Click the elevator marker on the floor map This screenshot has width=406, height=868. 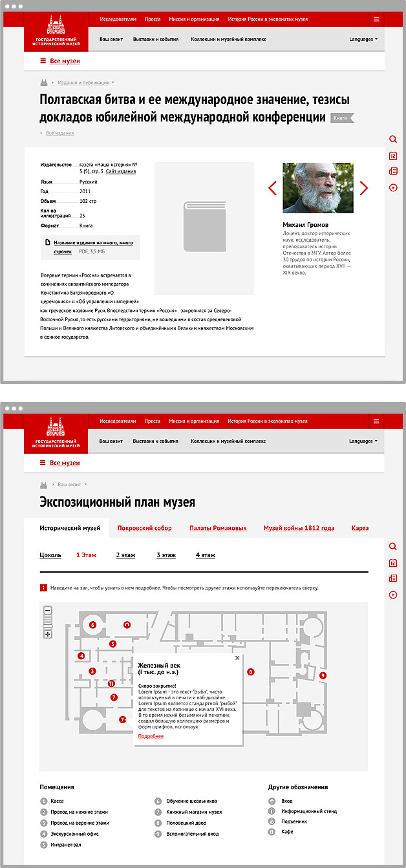click(x=127, y=624)
